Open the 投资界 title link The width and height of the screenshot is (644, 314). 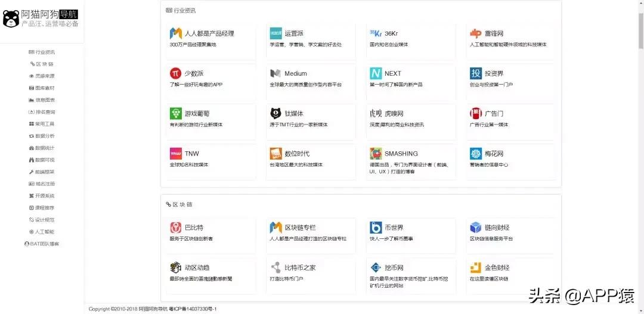click(x=494, y=73)
